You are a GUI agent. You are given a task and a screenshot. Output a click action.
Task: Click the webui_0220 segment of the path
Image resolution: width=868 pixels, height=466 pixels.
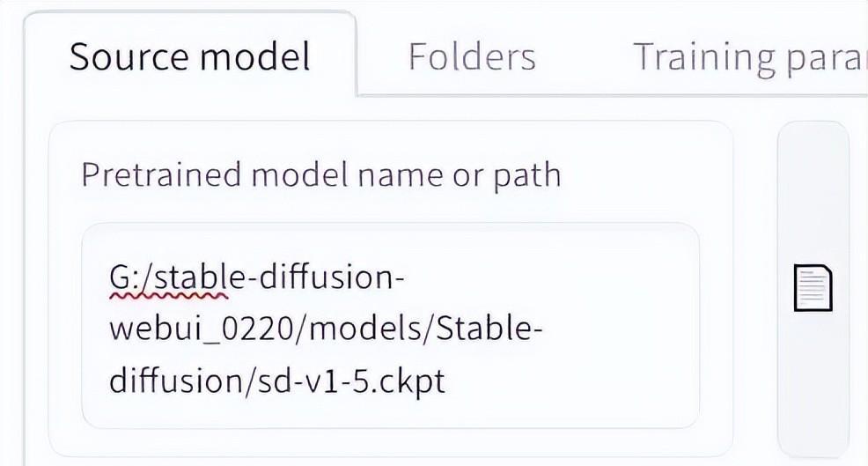201,329
